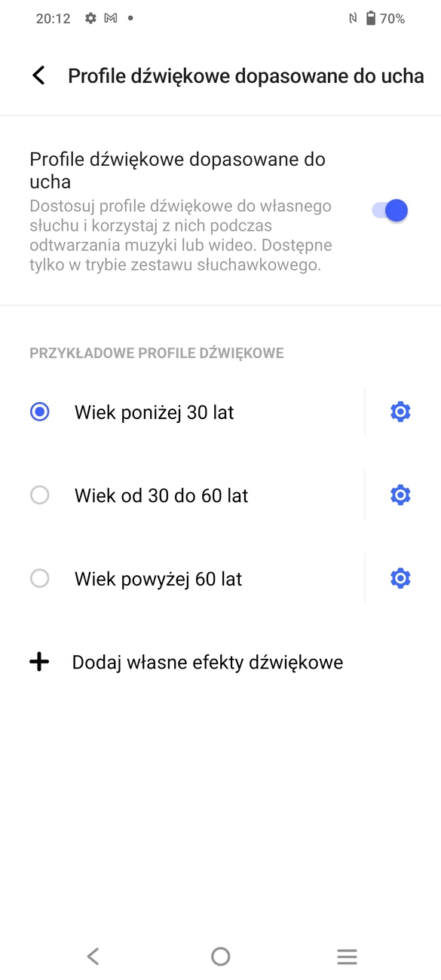Open recent apps from navigation bar
This screenshot has height=980, width=441.
(347, 957)
